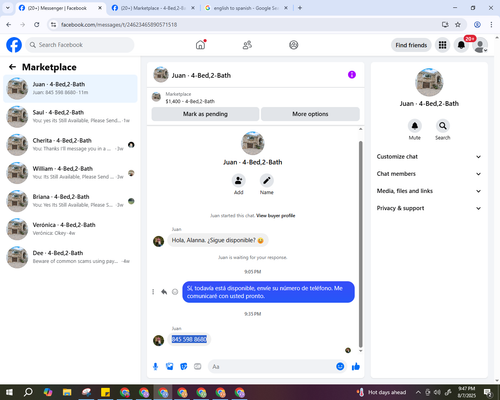Open the notifications bell
This screenshot has height=400, width=500.
pos(461,45)
